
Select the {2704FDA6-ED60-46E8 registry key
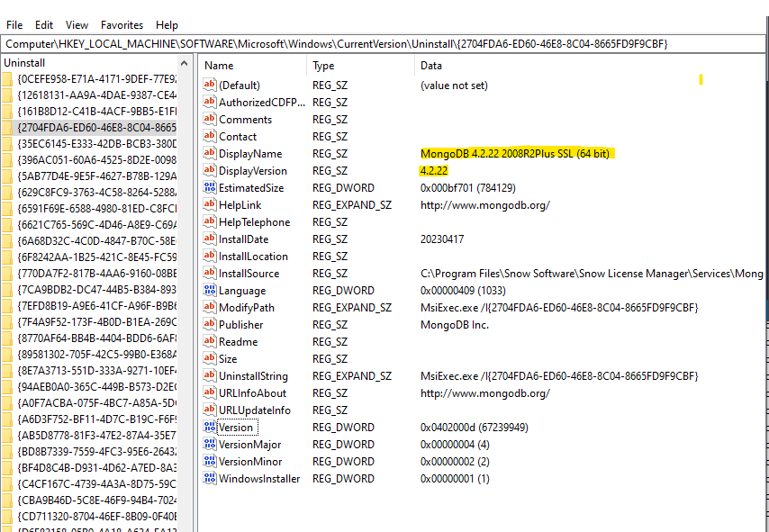pos(96,128)
